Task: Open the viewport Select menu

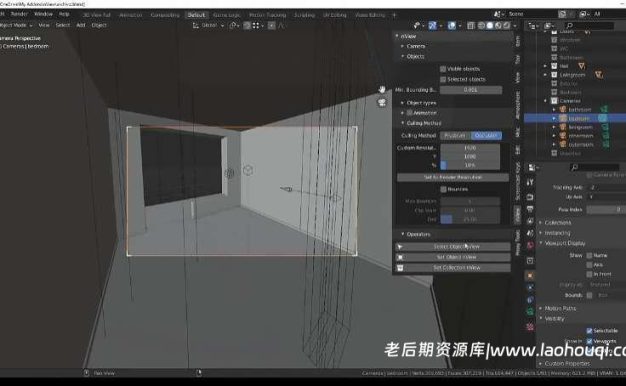Action: 63,25
